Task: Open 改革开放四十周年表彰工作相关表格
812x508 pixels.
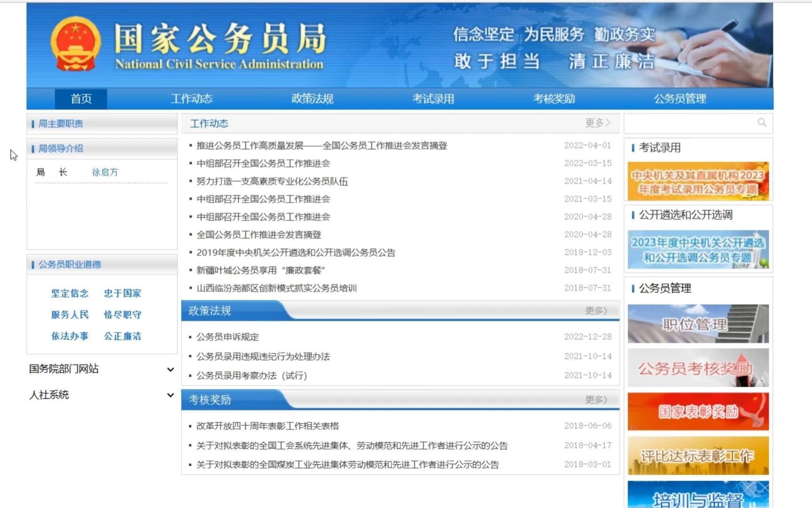Action: [x=268, y=426]
